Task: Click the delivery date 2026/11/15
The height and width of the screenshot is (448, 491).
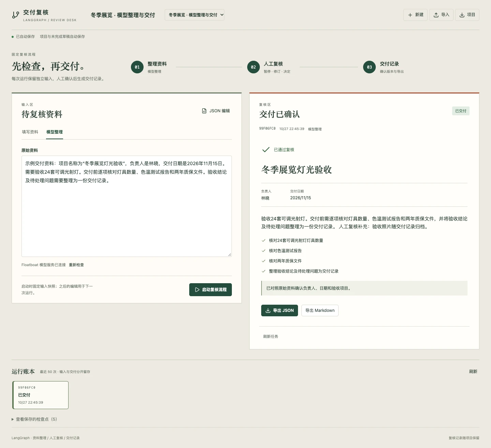Action: coord(300,198)
